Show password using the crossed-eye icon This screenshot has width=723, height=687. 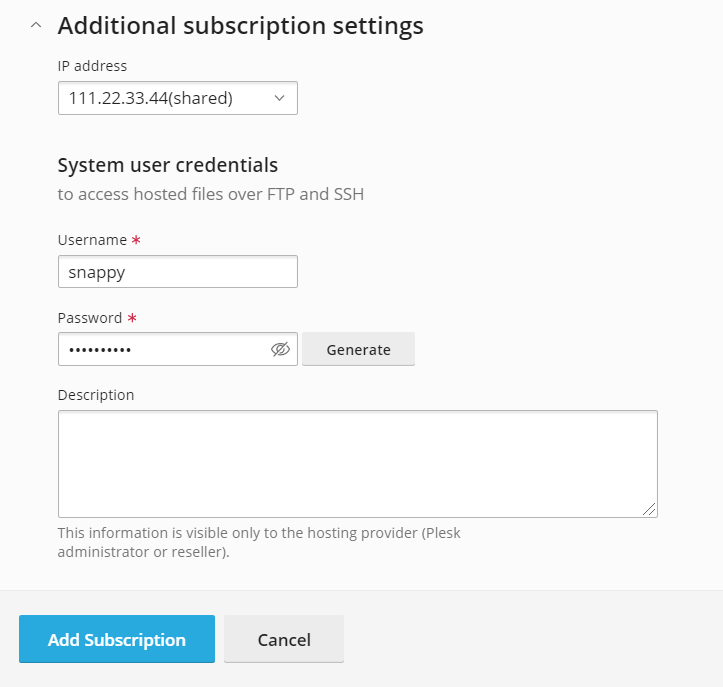[280, 349]
